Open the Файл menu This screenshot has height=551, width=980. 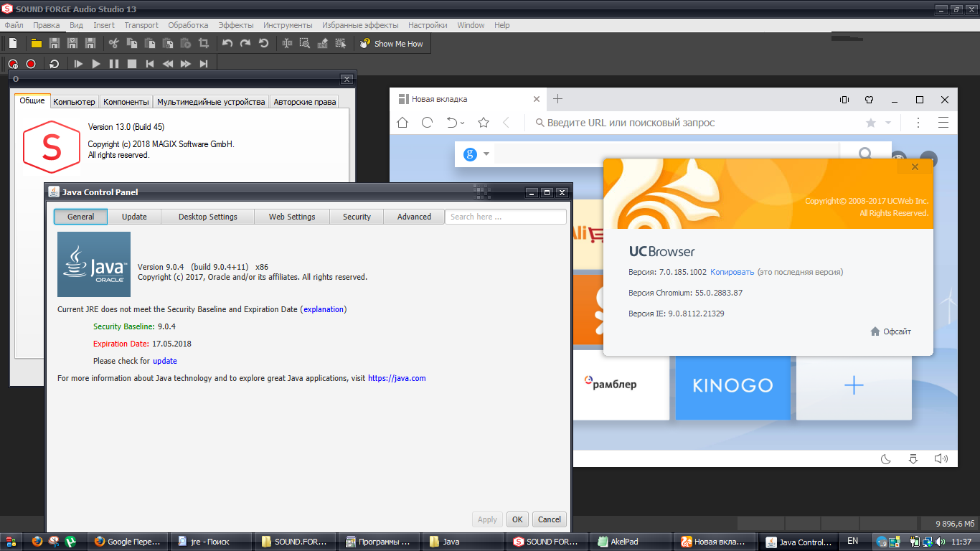pyautogui.click(x=14, y=25)
